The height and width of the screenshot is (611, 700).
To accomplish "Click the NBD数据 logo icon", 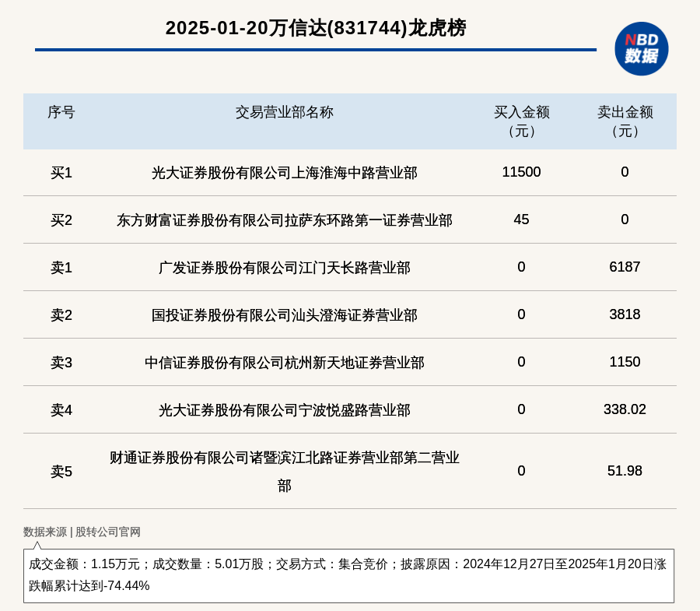I will click(641, 49).
